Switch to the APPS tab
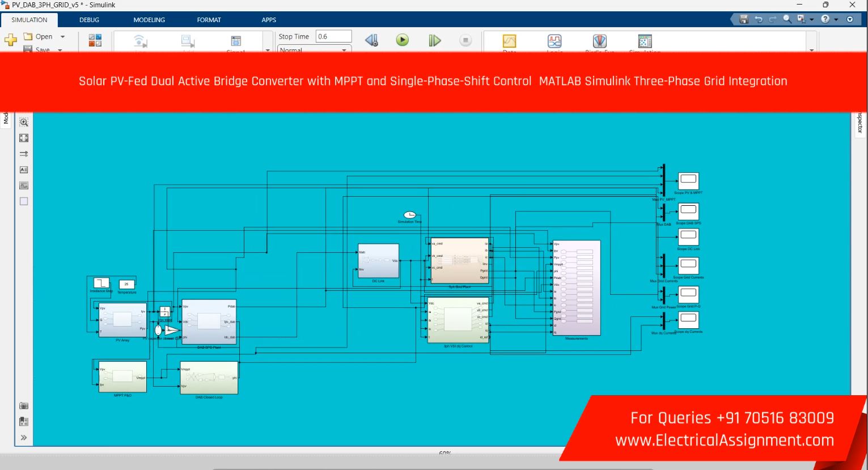 (269, 20)
